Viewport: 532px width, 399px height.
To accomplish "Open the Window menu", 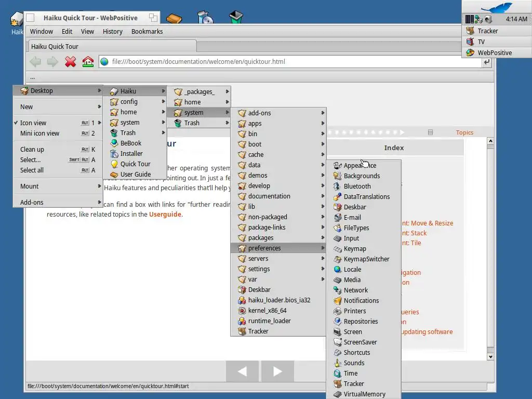I will tap(42, 32).
